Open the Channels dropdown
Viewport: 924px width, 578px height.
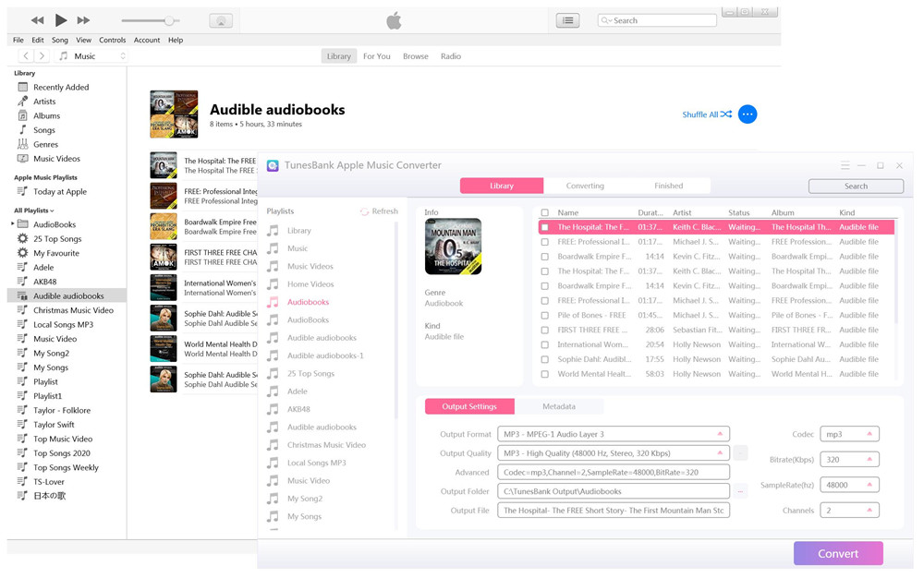point(849,511)
